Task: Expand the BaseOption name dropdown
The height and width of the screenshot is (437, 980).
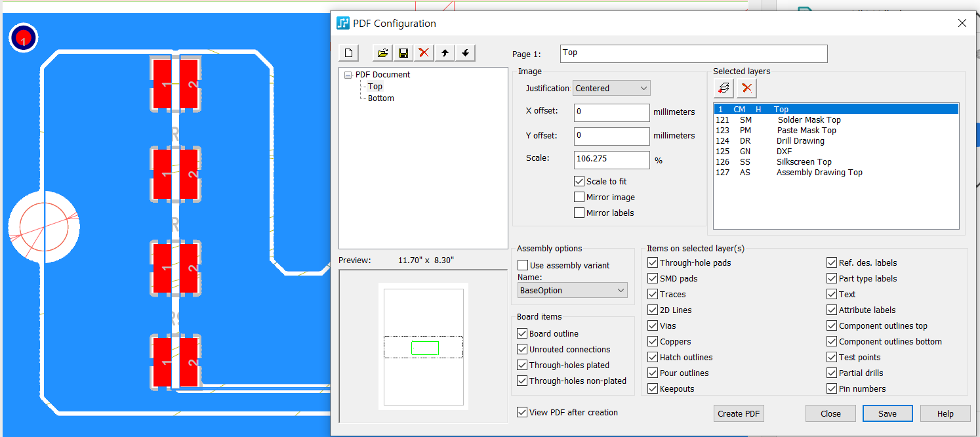Action: point(572,291)
